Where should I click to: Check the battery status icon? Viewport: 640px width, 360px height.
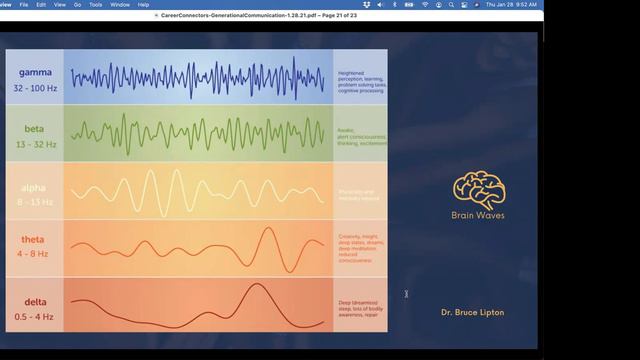pyautogui.click(x=409, y=5)
